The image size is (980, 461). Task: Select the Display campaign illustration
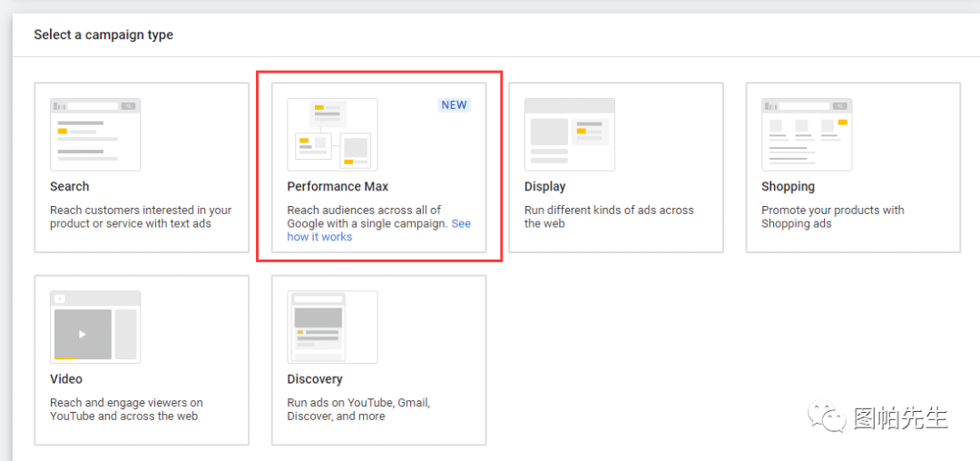point(569,134)
